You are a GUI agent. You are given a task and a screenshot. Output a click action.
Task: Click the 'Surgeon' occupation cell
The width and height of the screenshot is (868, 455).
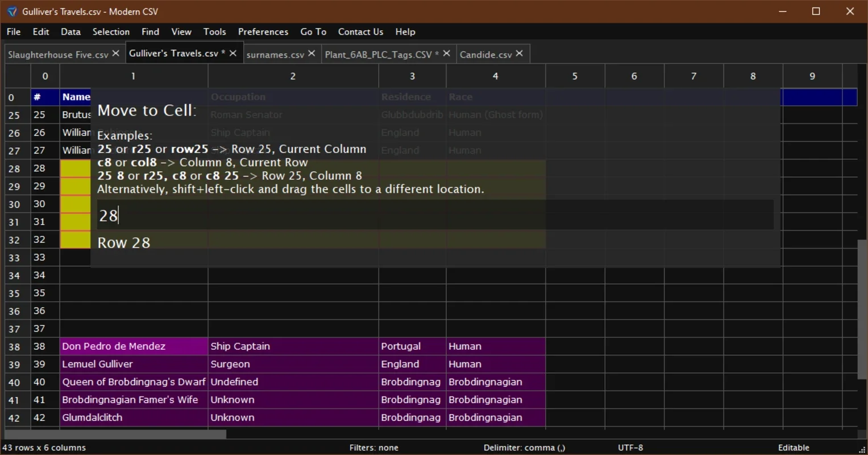(x=293, y=364)
